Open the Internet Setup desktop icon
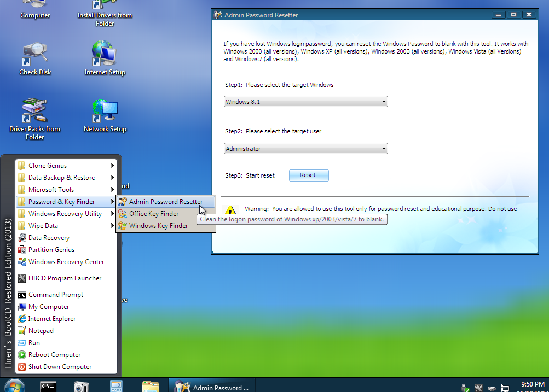Screen dimensions: 549x392 (x=105, y=58)
